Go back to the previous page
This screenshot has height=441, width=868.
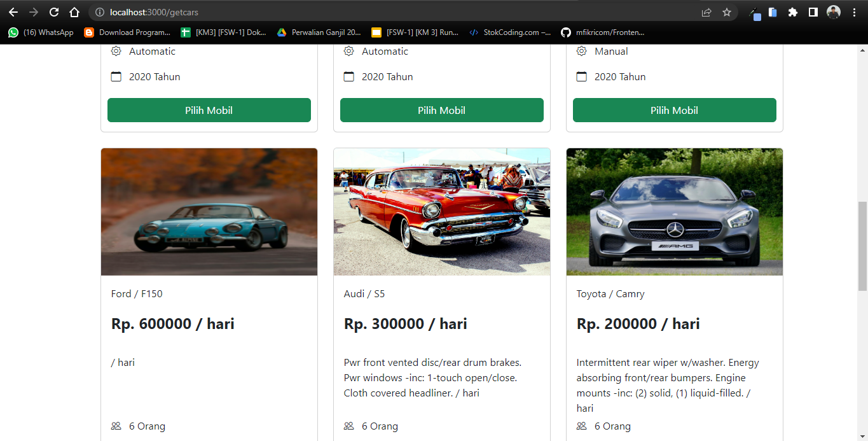(x=13, y=12)
